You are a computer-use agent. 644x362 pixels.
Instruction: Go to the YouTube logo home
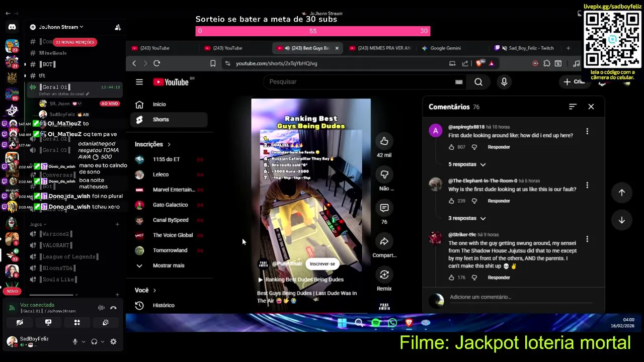pos(171,82)
